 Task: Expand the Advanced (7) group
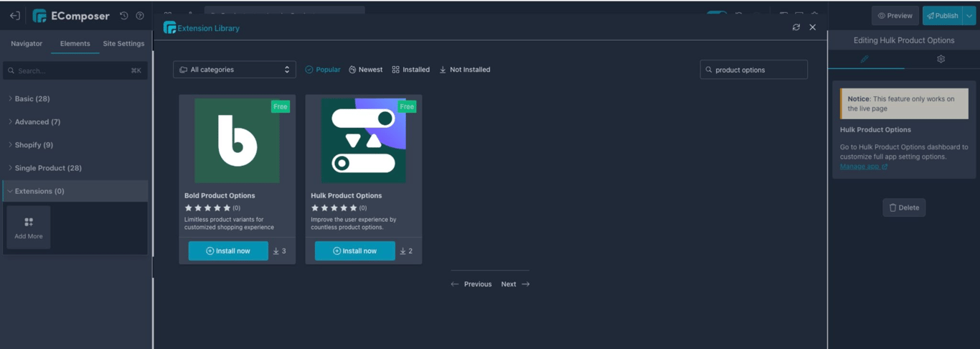tap(75, 121)
